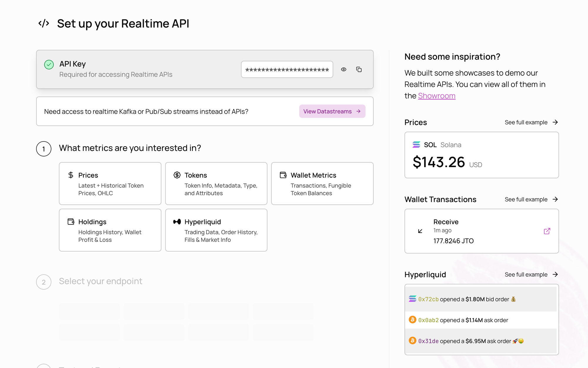Image resolution: width=588 pixels, height=368 pixels.
Task: Click the green checkmark next to API Key
Action: pos(49,64)
